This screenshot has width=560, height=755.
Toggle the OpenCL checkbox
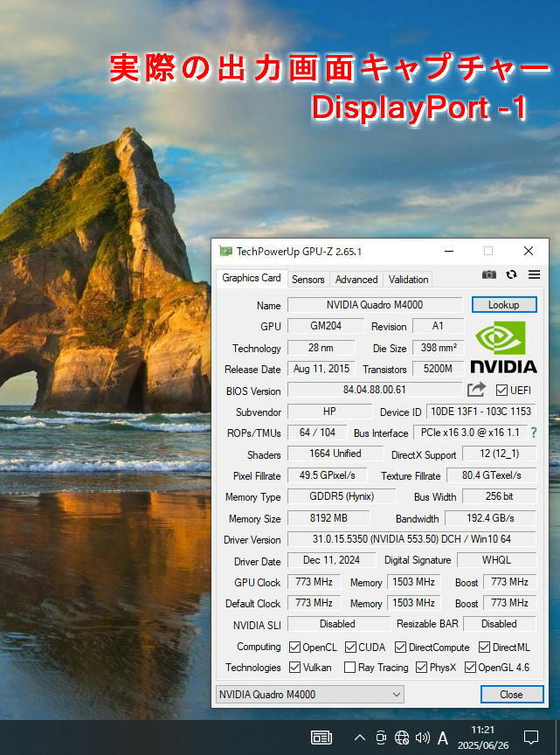pyautogui.click(x=294, y=648)
